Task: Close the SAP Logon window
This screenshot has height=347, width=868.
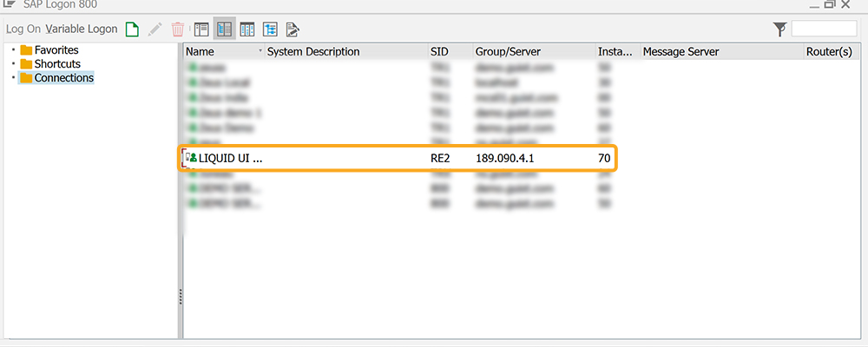Action: (845, 3)
